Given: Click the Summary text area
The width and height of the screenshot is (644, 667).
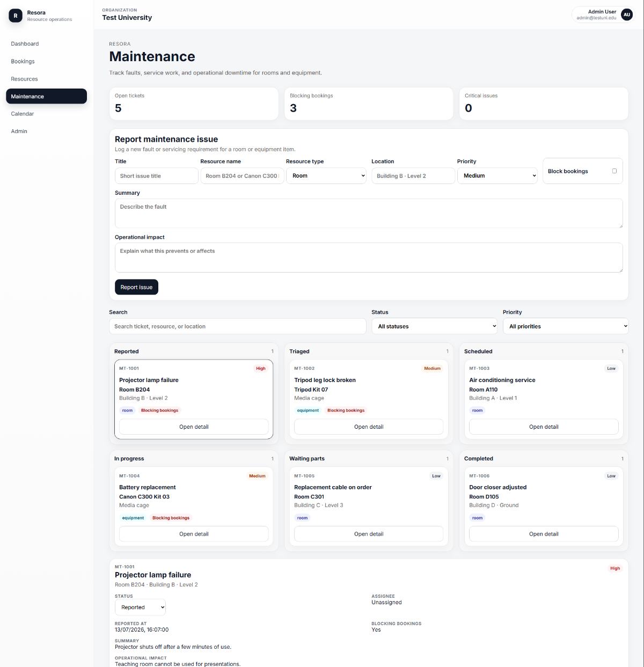Looking at the screenshot, I should coord(369,213).
